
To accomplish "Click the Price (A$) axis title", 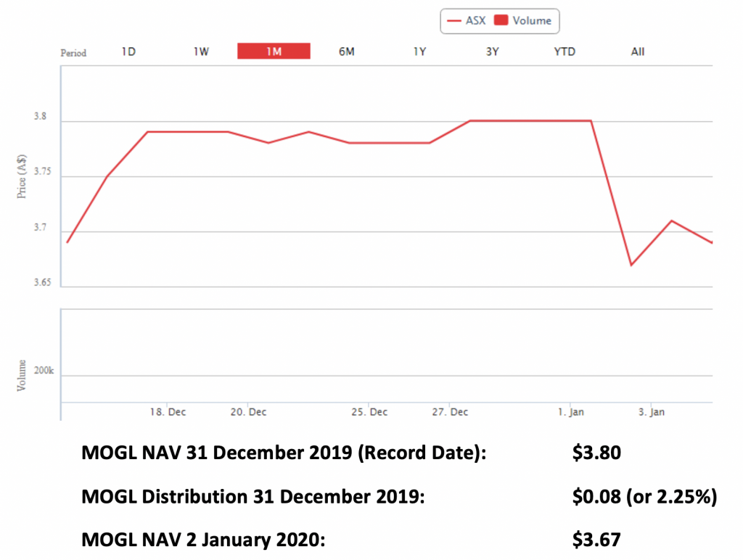I will tap(21, 176).
